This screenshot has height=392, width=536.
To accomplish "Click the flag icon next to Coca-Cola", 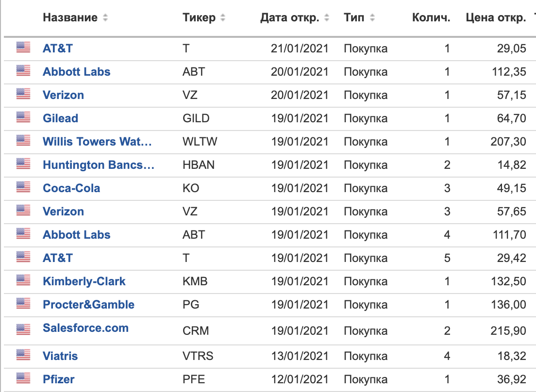I will pyautogui.click(x=23, y=187).
